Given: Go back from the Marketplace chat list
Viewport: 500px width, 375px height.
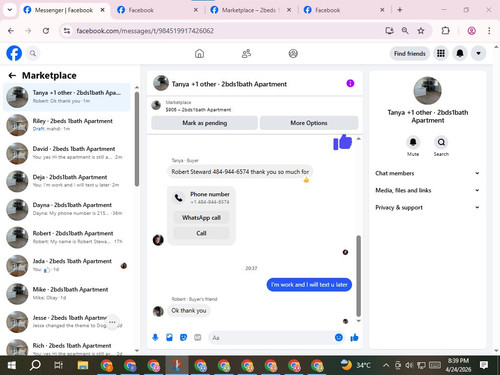Looking at the screenshot, I should (x=12, y=76).
